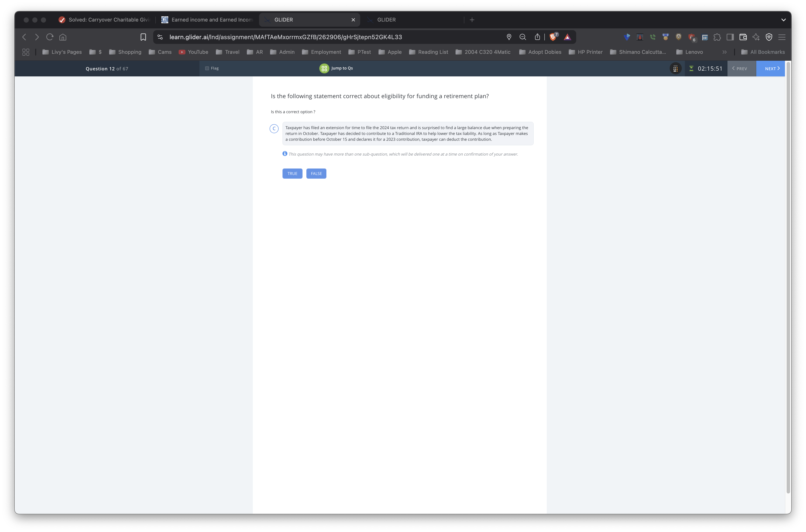
Task: Open the calculator icon beside timer
Action: tap(675, 68)
